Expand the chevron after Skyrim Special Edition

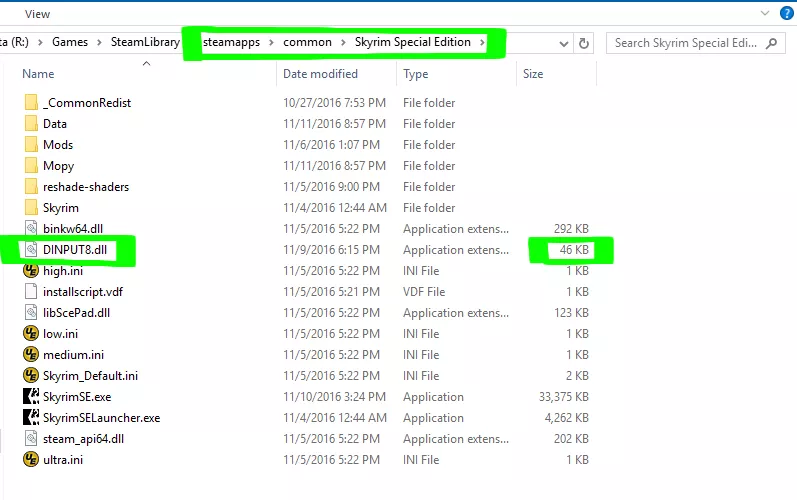pos(482,42)
